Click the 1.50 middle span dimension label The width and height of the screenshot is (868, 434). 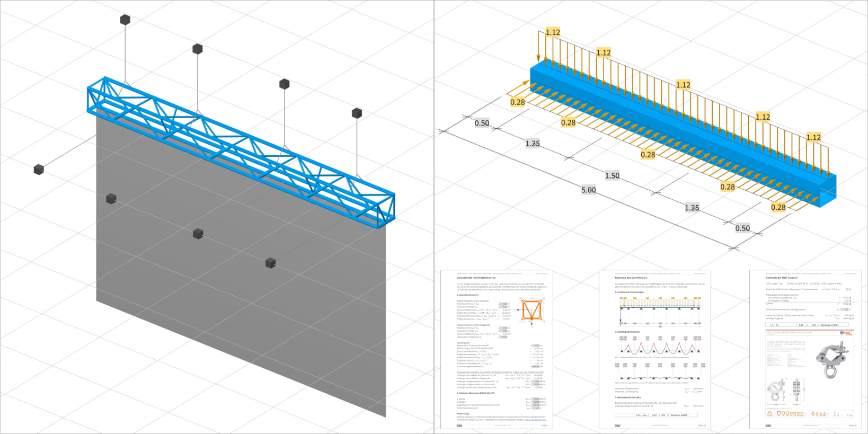tap(612, 176)
